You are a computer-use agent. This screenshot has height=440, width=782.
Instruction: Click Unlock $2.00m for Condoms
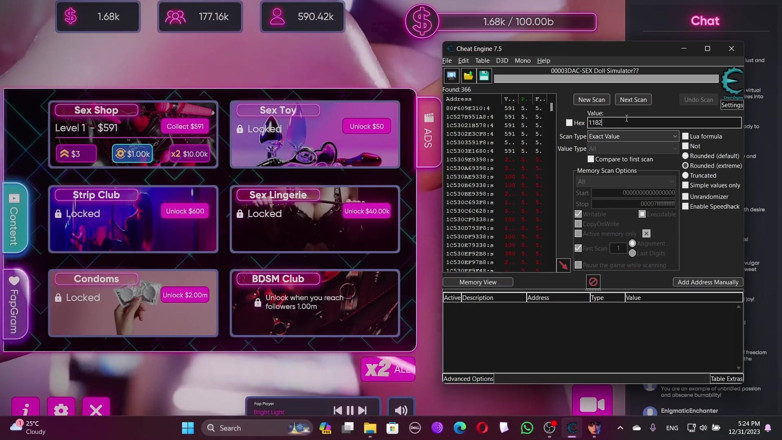[x=185, y=295]
